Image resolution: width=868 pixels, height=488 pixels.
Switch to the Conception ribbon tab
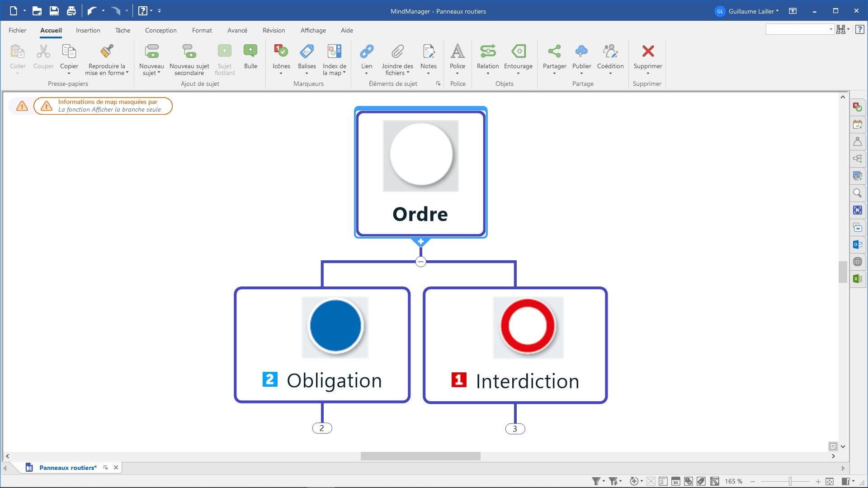click(160, 30)
